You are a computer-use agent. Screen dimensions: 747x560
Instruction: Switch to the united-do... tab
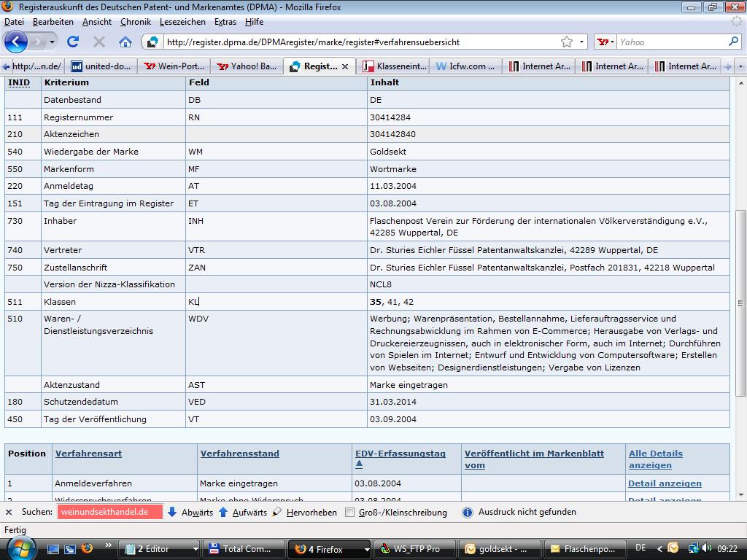(101, 66)
